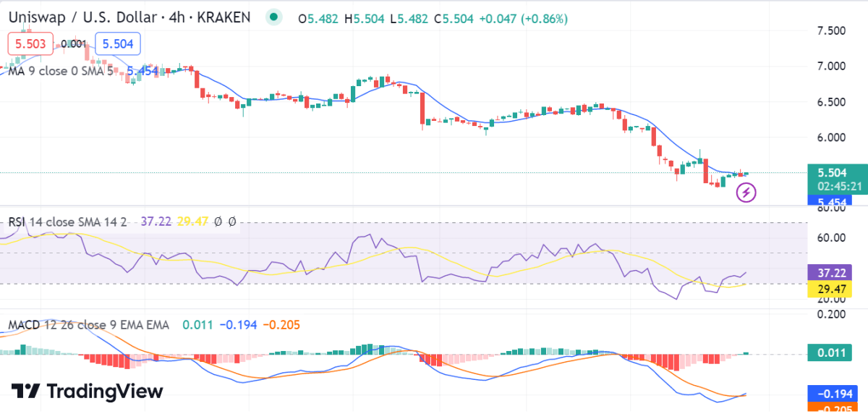Click the 60.00 RSI scale level
The width and height of the screenshot is (868, 414).
pyautogui.click(x=830, y=237)
